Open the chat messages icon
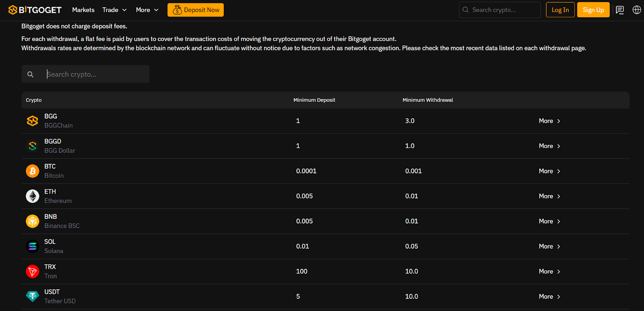The height and width of the screenshot is (311, 644). point(620,10)
